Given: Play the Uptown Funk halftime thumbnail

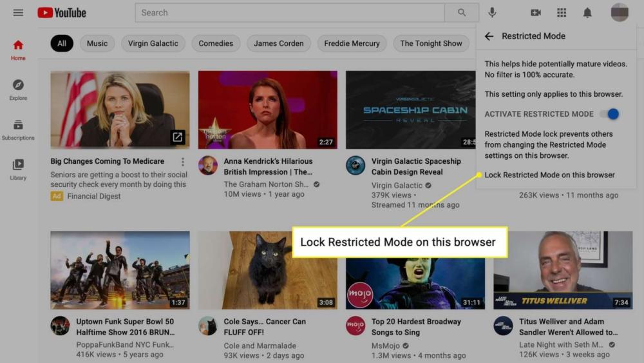Looking at the screenshot, I should 120,270.
